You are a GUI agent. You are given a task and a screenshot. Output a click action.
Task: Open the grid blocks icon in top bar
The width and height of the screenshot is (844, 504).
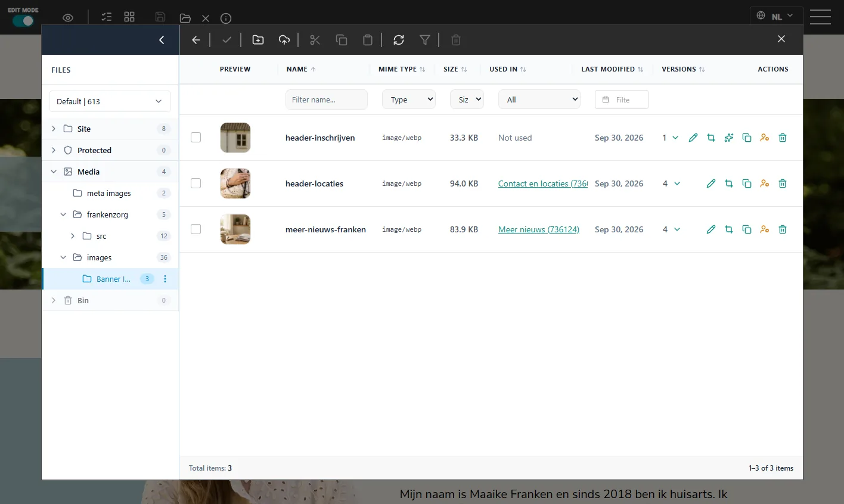(129, 17)
